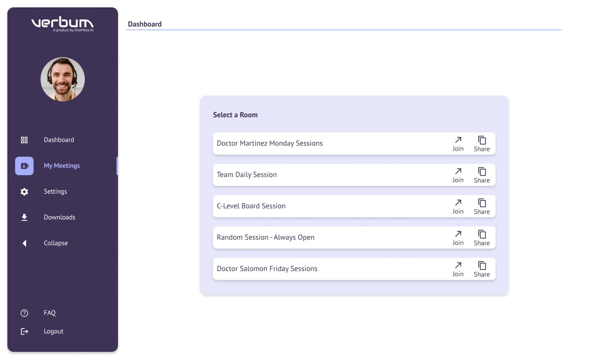Screen dimensions: 590x364
Task: Select 'Doctor Martinez Monday Sessions' room name
Action: (270, 143)
